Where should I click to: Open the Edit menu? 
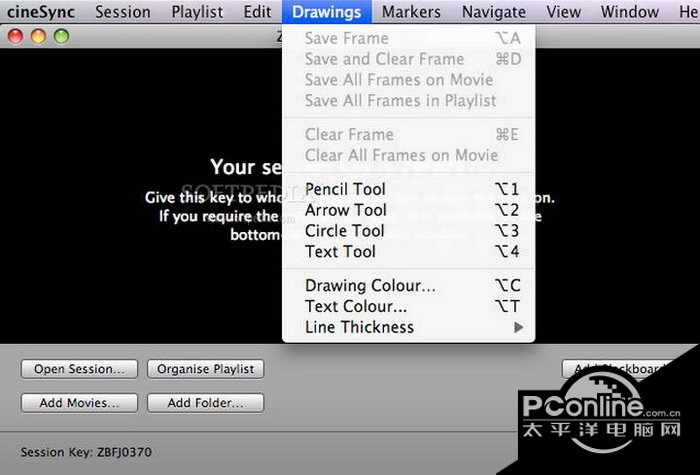tap(257, 12)
